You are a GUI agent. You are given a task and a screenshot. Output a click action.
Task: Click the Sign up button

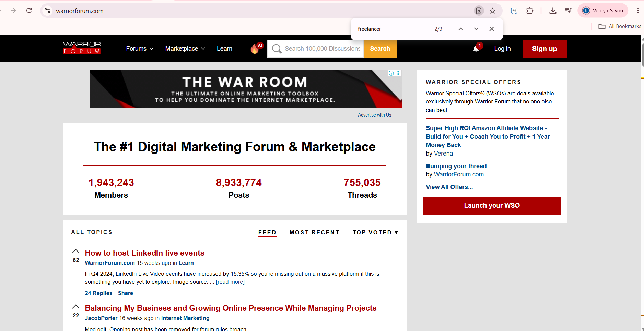point(545,49)
